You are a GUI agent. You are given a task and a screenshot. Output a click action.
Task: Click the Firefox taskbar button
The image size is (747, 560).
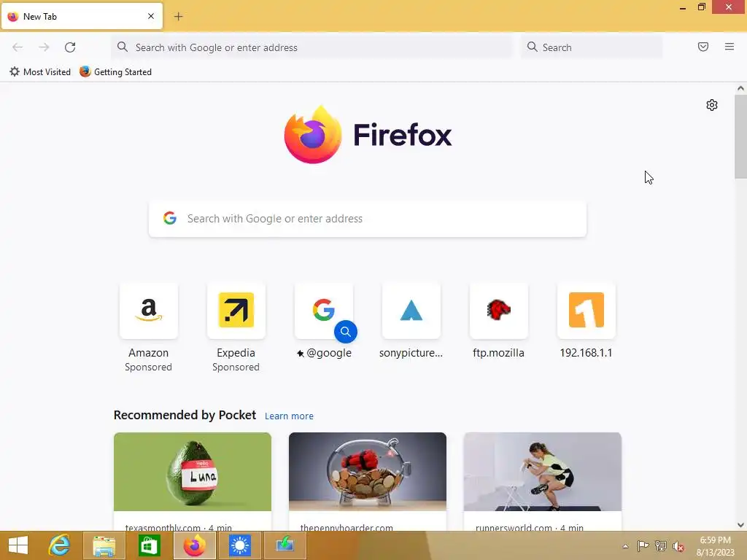pos(194,545)
